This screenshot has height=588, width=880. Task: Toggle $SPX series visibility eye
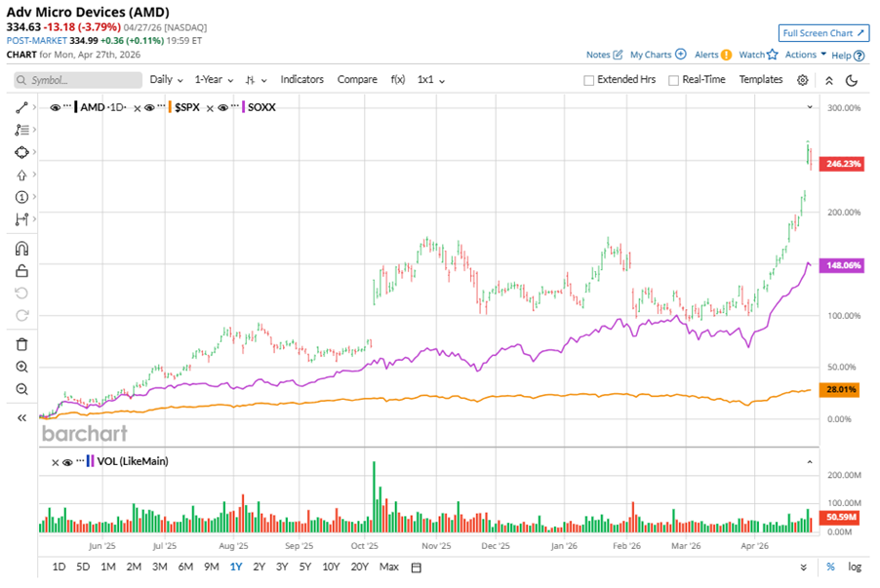pos(149,107)
